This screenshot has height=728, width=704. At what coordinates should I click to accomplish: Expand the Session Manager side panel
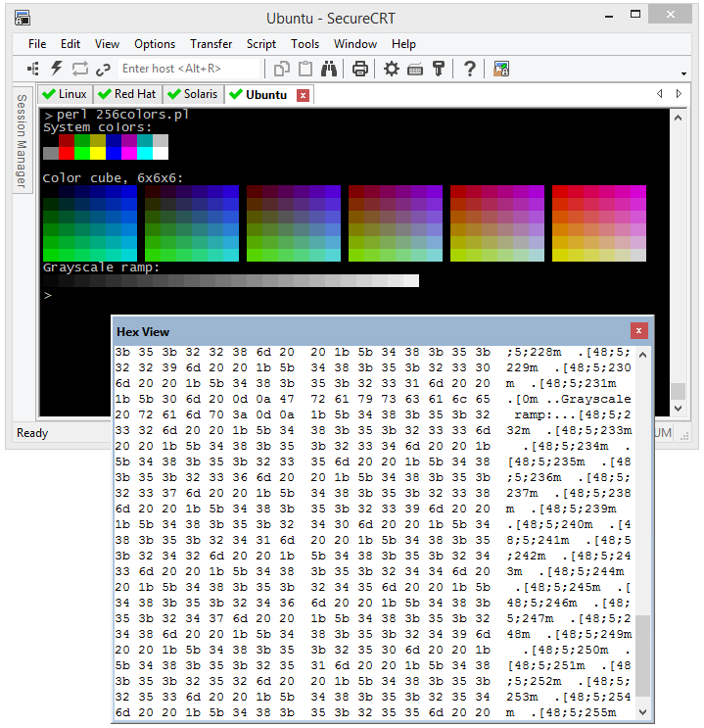click(21, 142)
